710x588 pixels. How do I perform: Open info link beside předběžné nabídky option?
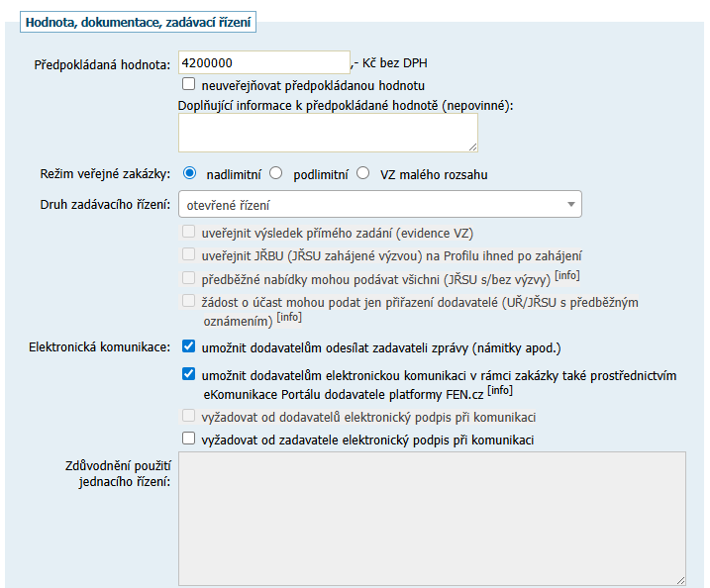(567, 275)
